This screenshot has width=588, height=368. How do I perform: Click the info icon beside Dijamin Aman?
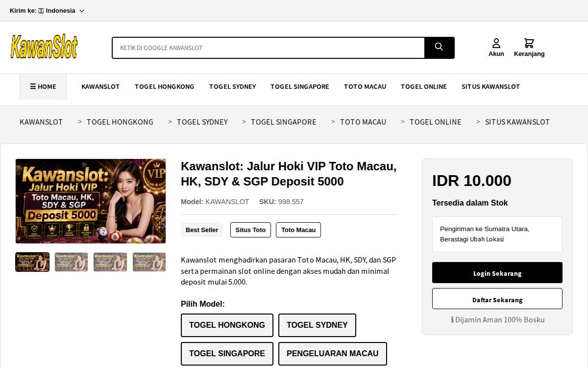coord(452,320)
